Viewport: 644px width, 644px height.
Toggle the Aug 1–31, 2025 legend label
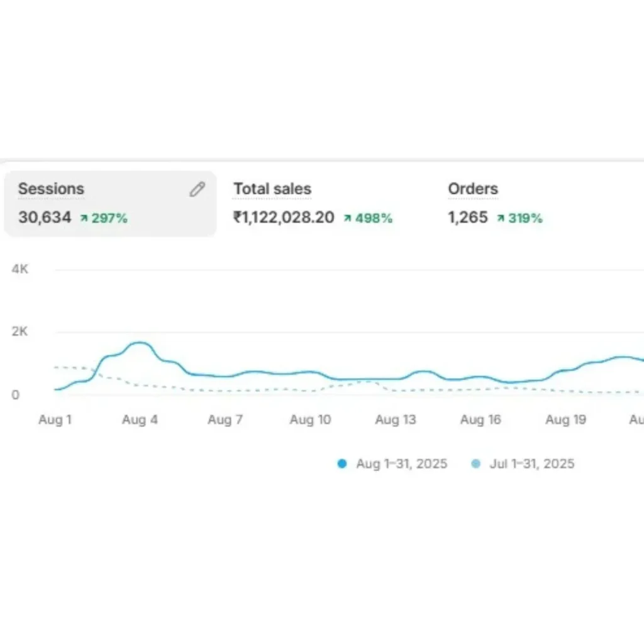tap(401, 464)
